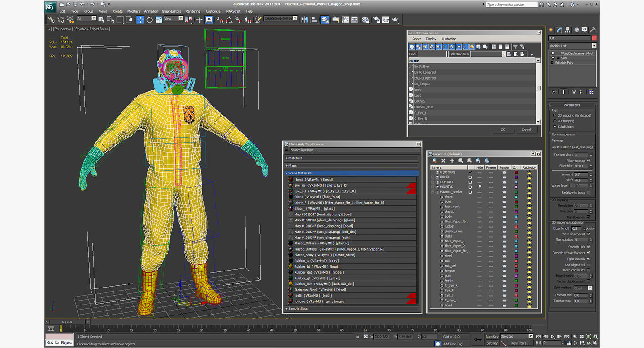Viewport: 644px width, 348px height.
Task: Click the Go to Start playback button
Action: (x=538, y=336)
